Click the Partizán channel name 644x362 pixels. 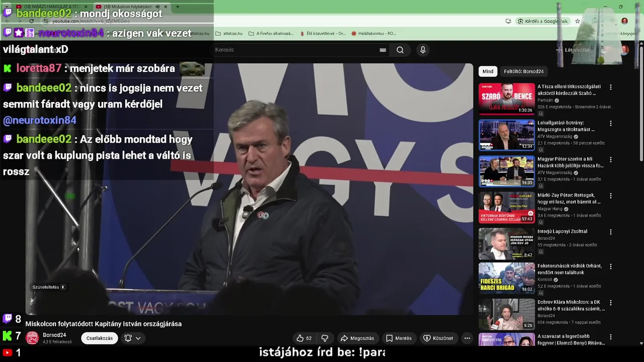pos(545,101)
